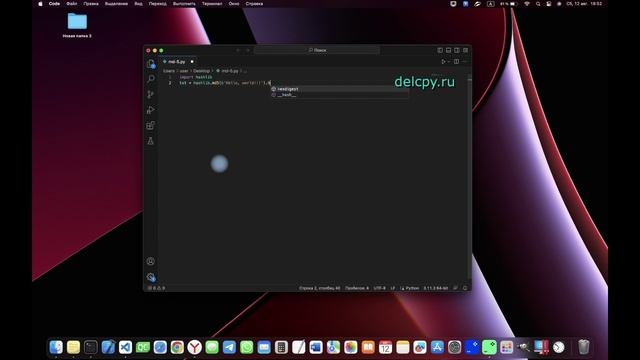640x360 pixels.
Task: Open the Run and Debug view
Action: tap(151, 110)
